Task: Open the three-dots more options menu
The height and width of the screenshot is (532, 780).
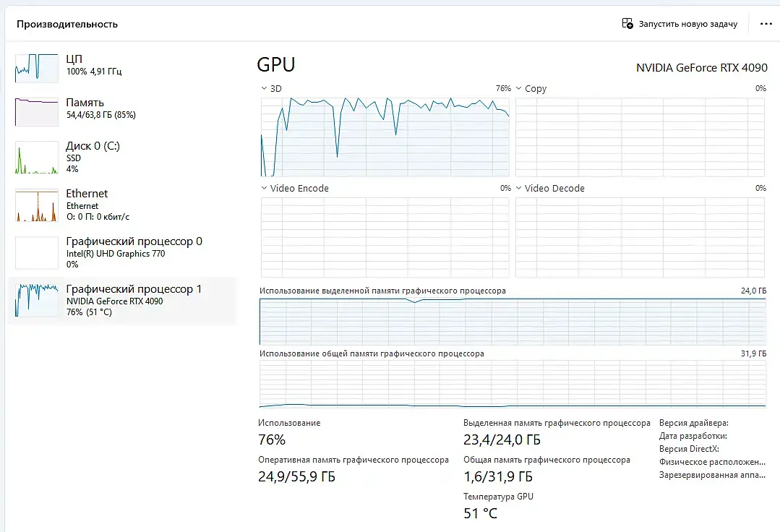Action: [766, 24]
